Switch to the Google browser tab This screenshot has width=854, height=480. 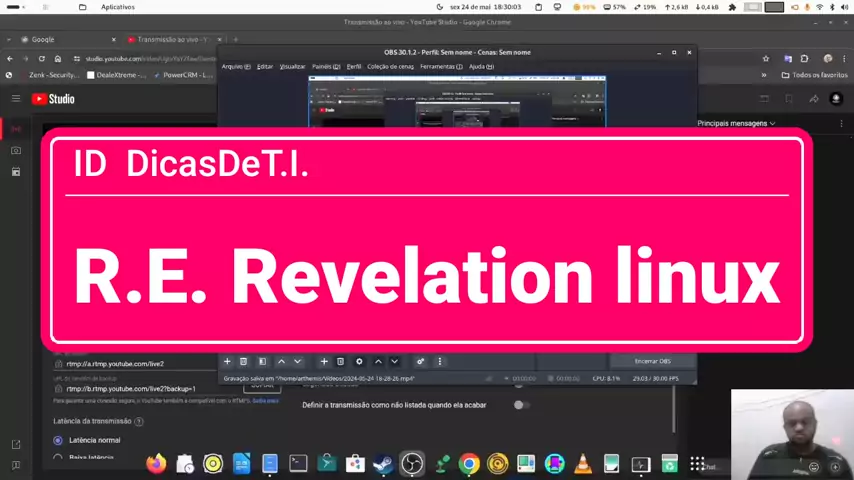pos(60,40)
